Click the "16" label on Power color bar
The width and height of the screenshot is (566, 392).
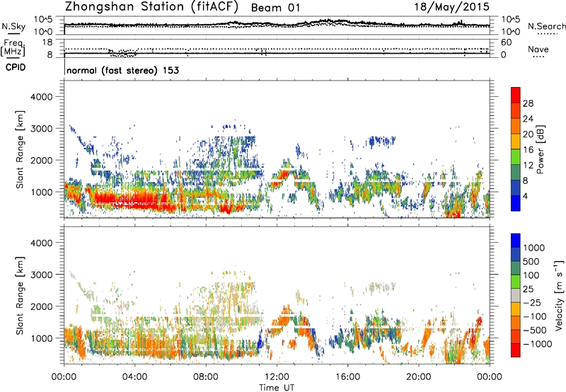point(528,150)
